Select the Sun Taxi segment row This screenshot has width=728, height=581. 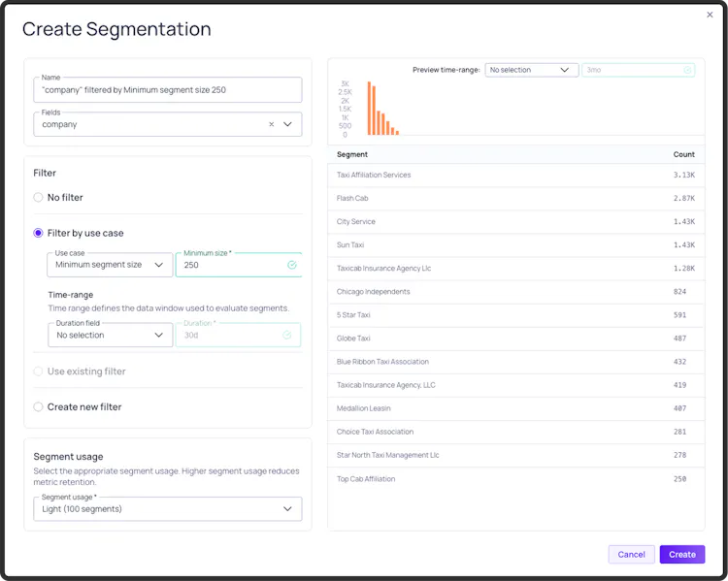point(515,245)
